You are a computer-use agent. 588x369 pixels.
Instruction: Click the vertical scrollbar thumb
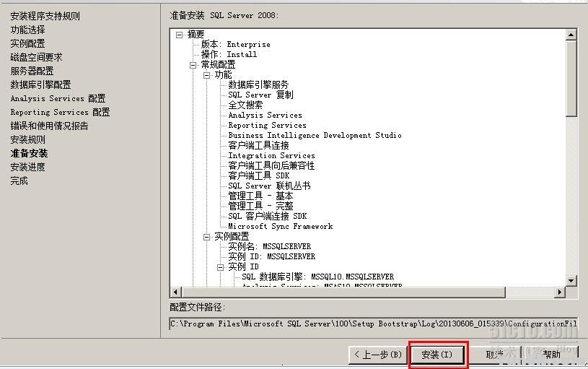(x=571, y=79)
